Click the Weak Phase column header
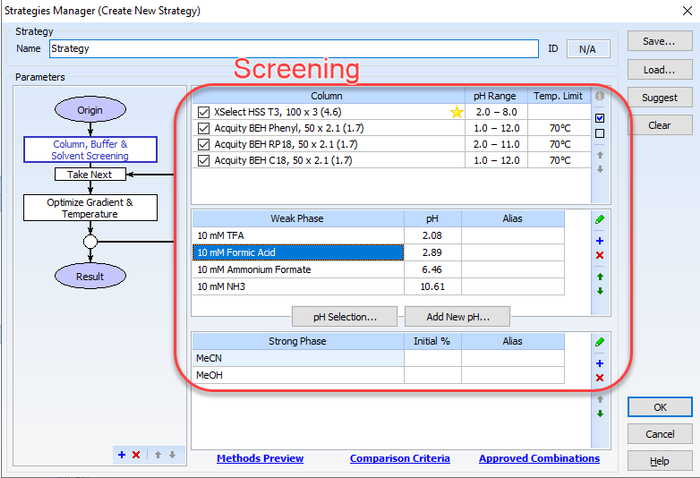 pyautogui.click(x=298, y=218)
